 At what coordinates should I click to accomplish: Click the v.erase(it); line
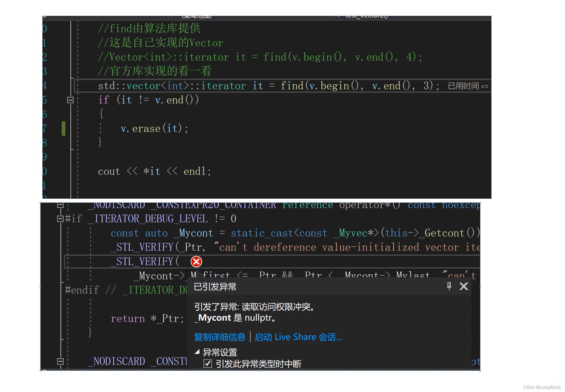[155, 128]
